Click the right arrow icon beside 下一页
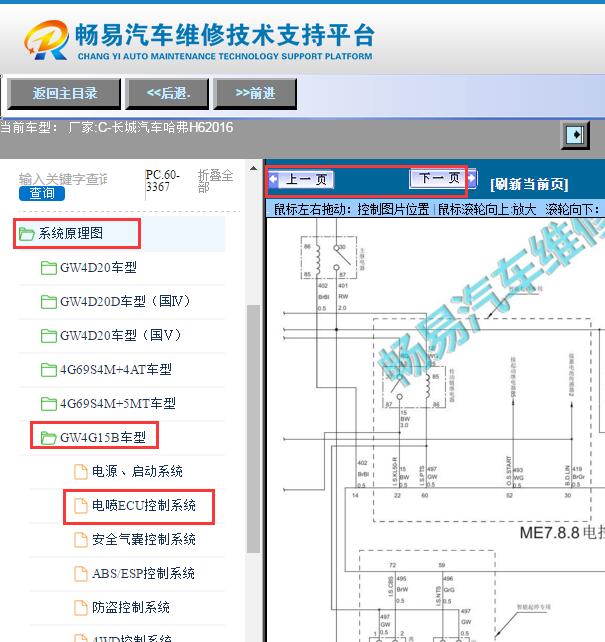605x642 pixels. point(472,178)
